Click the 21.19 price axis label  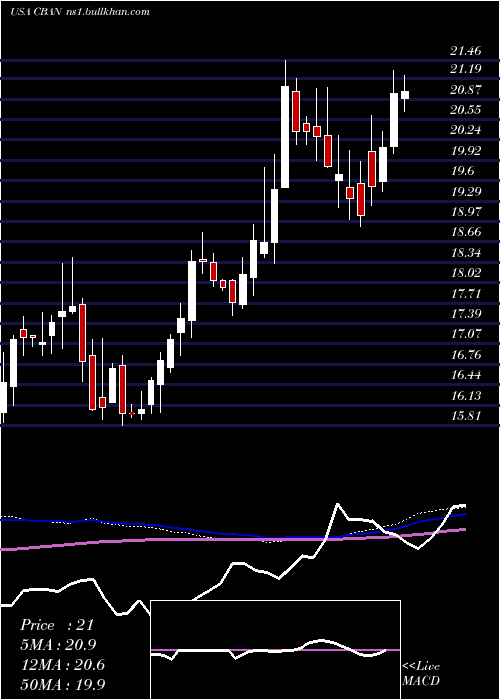pyautogui.click(x=466, y=69)
